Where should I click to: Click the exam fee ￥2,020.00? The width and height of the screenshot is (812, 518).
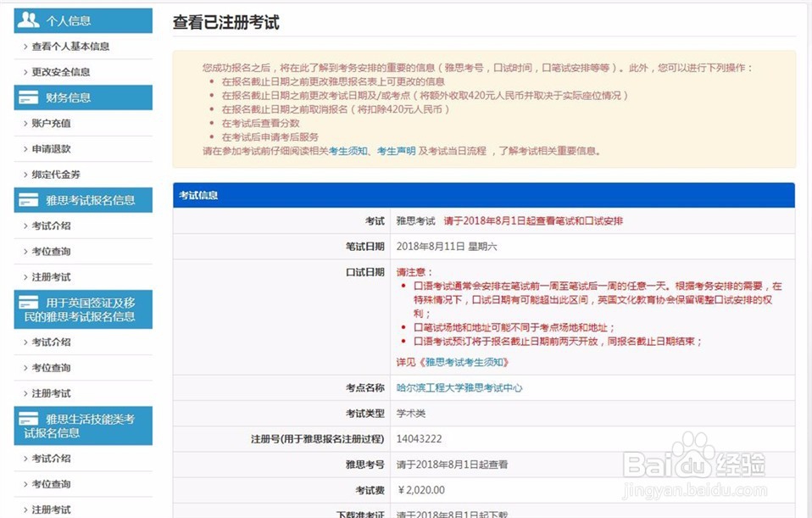click(x=421, y=490)
